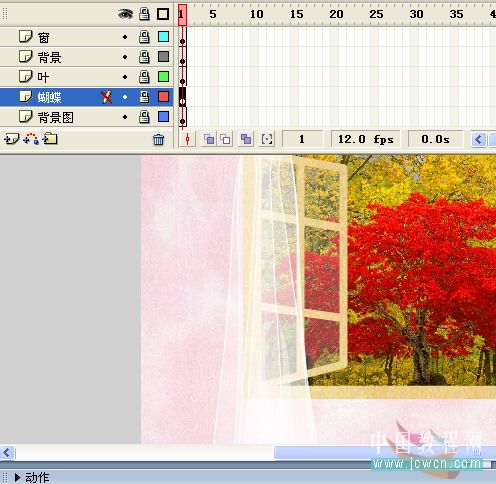The height and width of the screenshot is (484, 496).
Task: Click frame 30 on the timeline ruler
Action: [416, 14]
